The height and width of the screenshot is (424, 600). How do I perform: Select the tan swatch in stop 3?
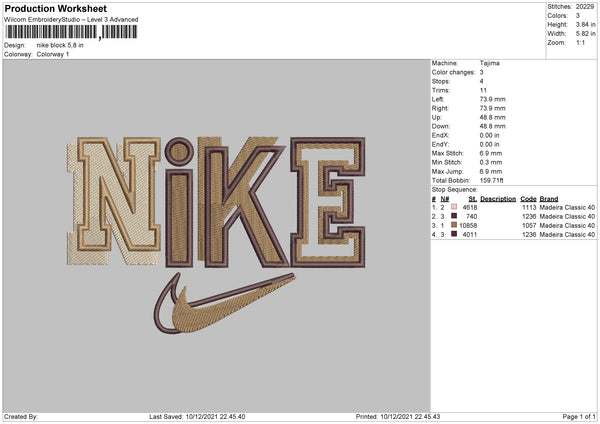coord(454,225)
